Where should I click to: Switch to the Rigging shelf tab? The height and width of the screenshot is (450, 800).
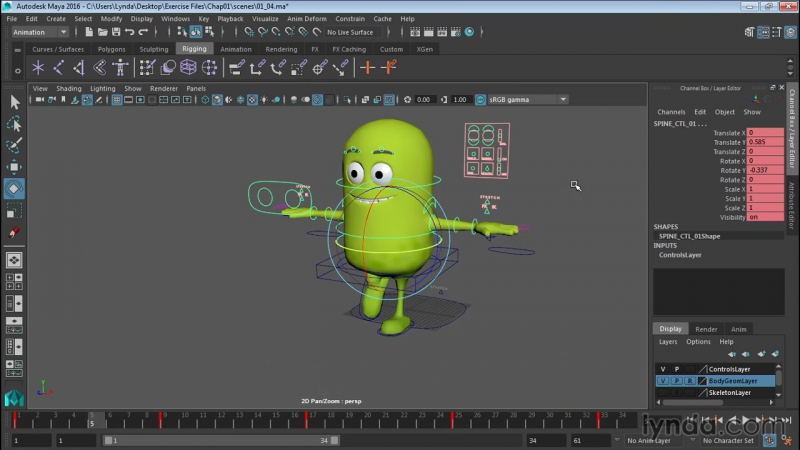[x=194, y=49]
